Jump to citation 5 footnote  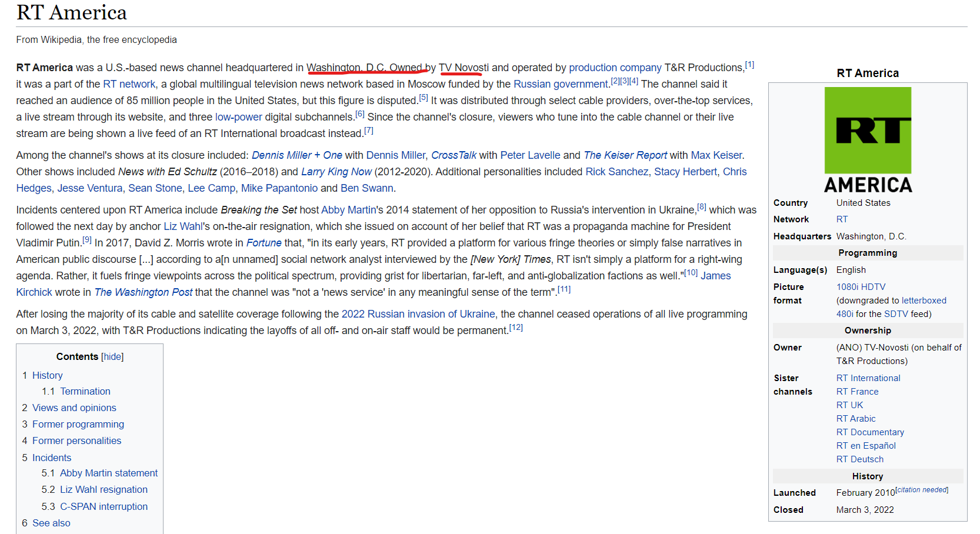[x=424, y=98]
